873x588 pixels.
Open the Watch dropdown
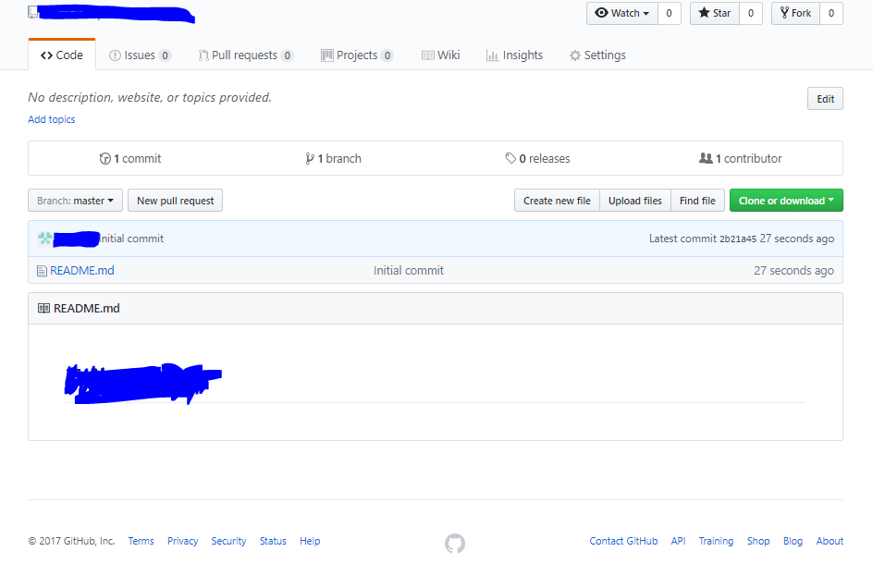coord(621,13)
